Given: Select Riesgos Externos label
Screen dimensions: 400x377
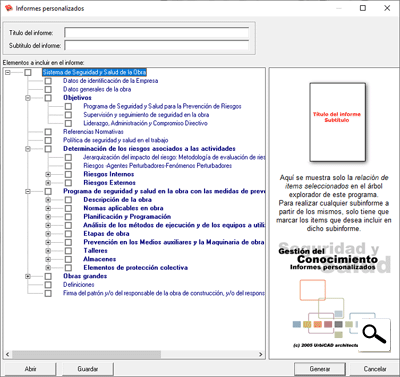Looking at the screenshot, I should pyautogui.click(x=109, y=183).
